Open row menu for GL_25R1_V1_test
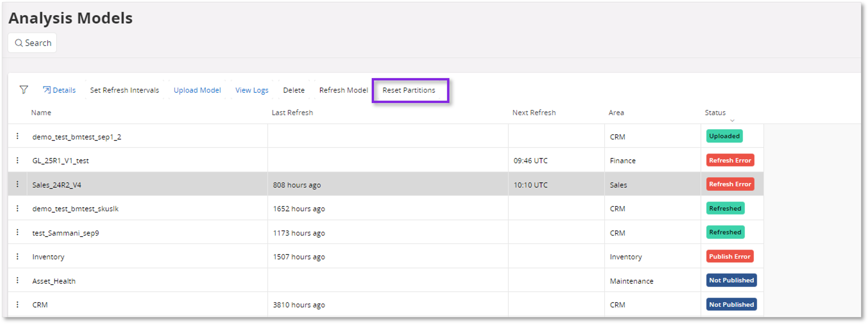868x324 pixels. tap(17, 160)
